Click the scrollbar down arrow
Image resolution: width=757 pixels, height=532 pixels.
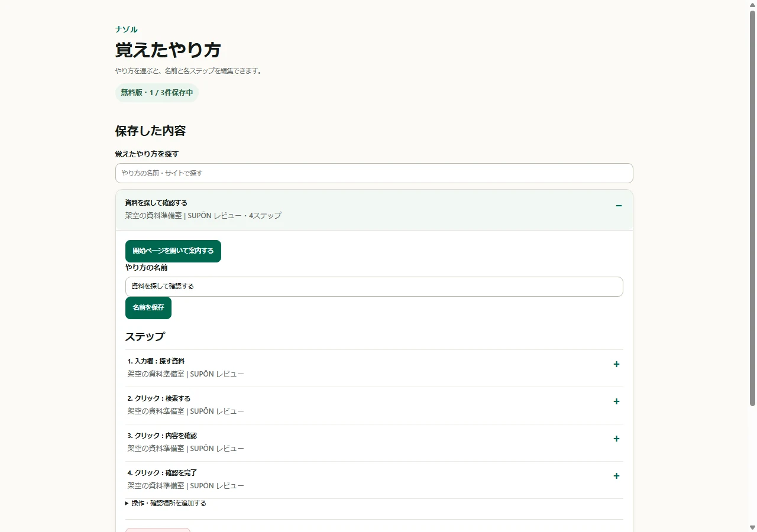pyautogui.click(x=752, y=527)
